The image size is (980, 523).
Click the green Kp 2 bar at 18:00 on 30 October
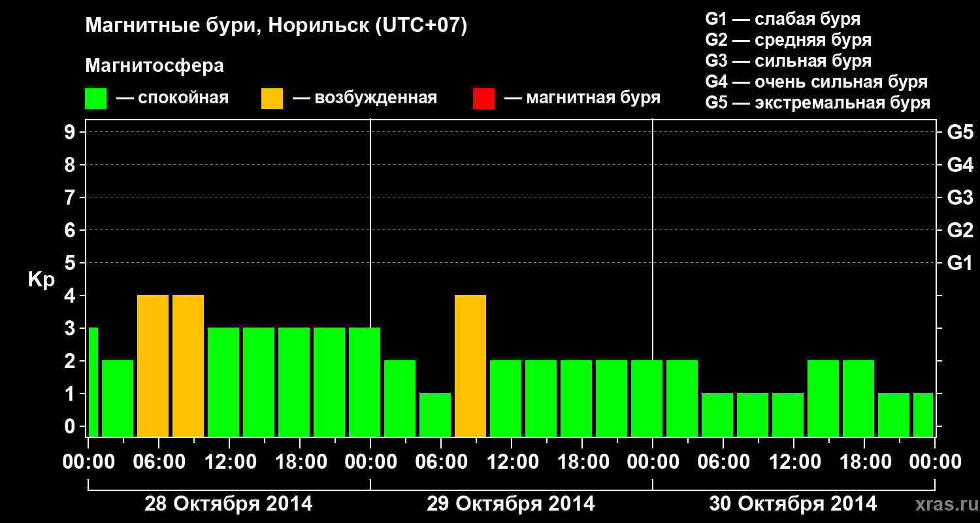pyautogui.click(x=858, y=398)
